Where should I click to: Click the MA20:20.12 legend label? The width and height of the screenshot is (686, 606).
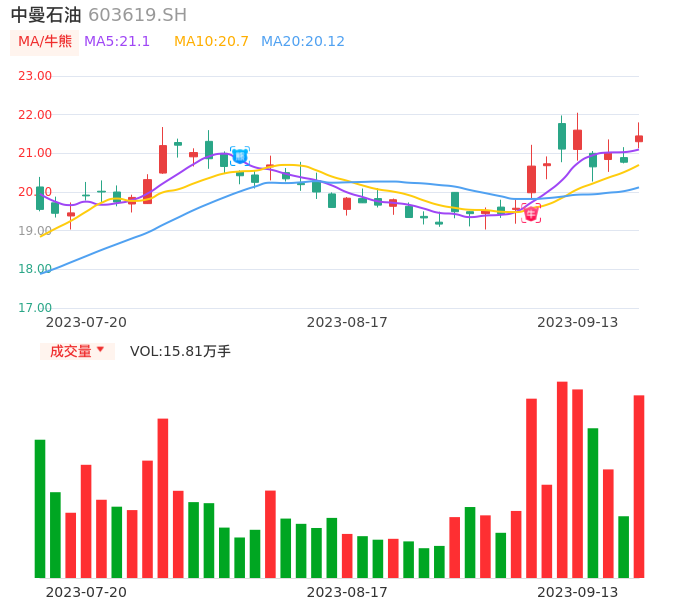tap(303, 42)
